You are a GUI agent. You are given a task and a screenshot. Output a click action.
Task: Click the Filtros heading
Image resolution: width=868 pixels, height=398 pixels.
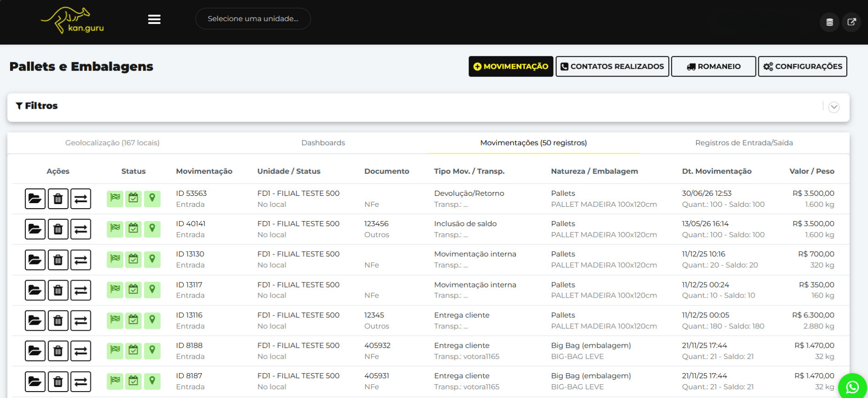37,106
